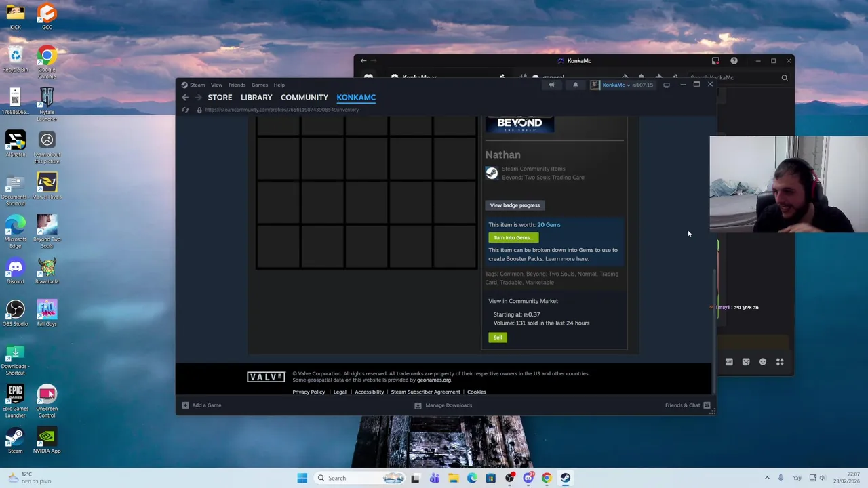
Task: Click the taskbar microphone icon
Action: (x=781, y=478)
